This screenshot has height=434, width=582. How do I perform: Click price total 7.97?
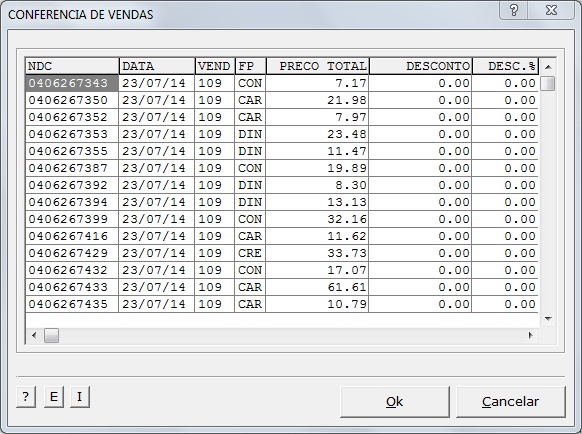pyautogui.click(x=317, y=117)
